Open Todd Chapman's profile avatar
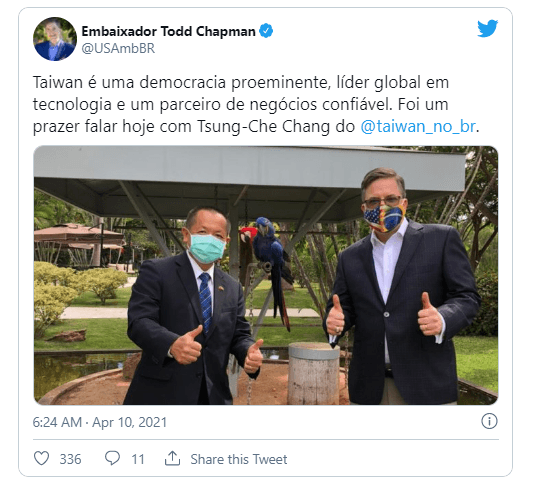 tap(55, 39)
